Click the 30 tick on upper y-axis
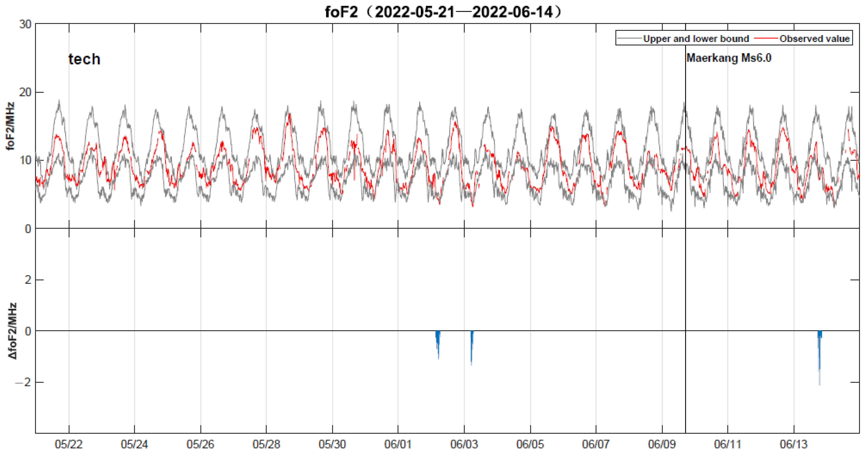 pos(25,24)
